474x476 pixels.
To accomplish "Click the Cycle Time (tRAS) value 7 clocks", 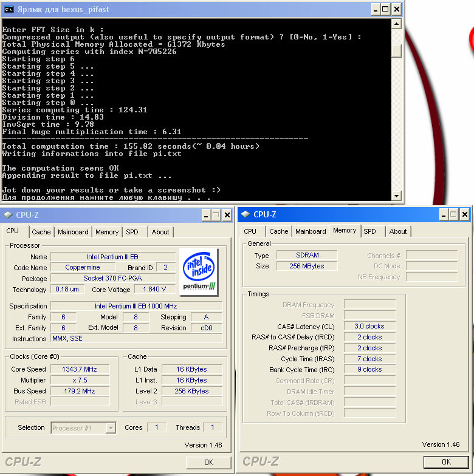I will (x=369, y=359).
